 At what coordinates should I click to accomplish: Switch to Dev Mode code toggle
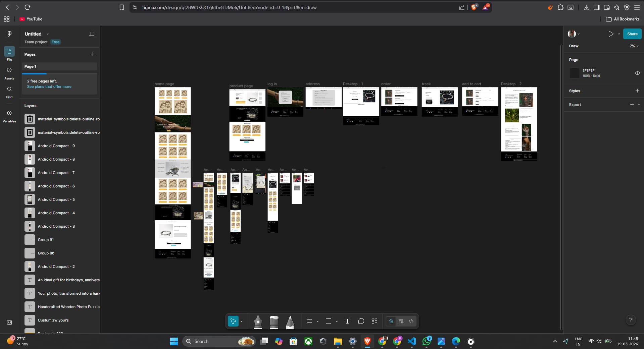[x=411, y=321]
